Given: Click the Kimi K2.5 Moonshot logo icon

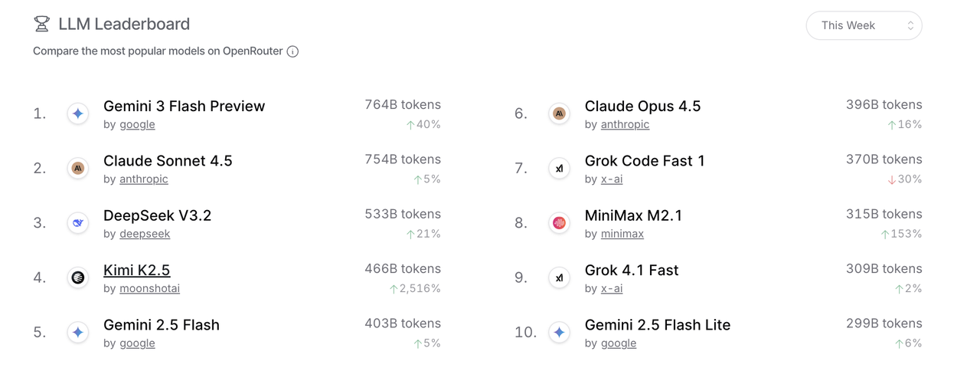Looking at the screenshot, I should click(x=78, y=278).
